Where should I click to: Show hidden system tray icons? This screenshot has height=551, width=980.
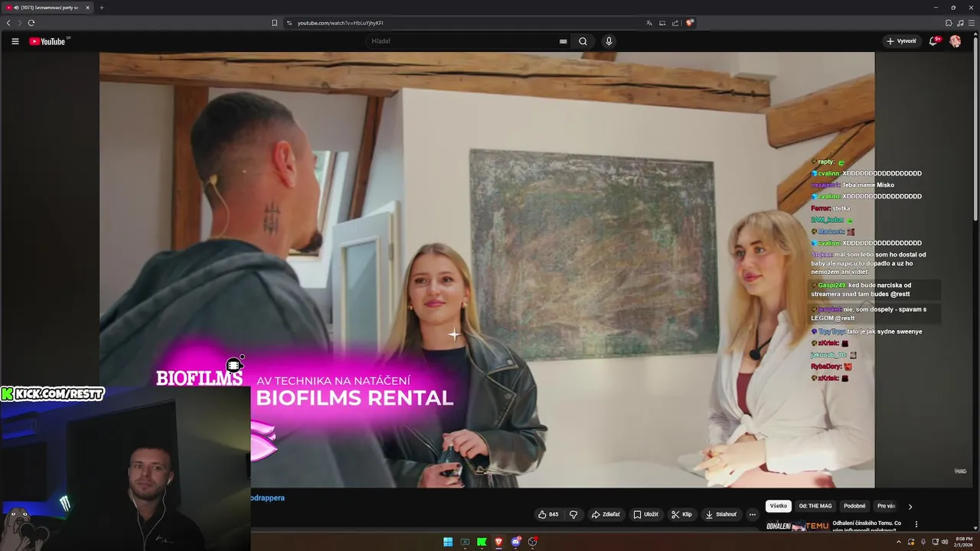click(x=899, y=542)
